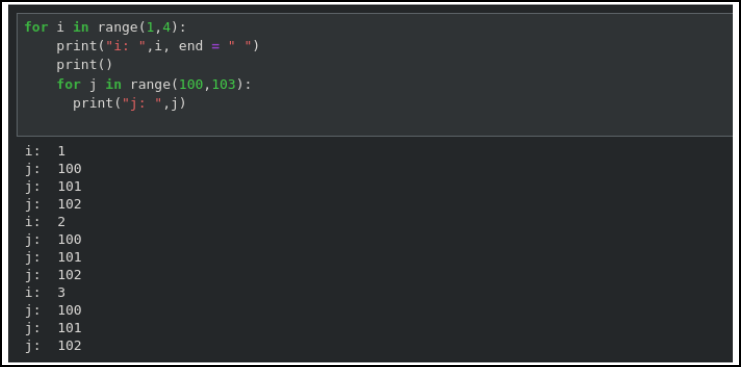Click the second 'j: 102' output line
The width and height of the screenshot is (741, 367).
[x=53, y=275]
